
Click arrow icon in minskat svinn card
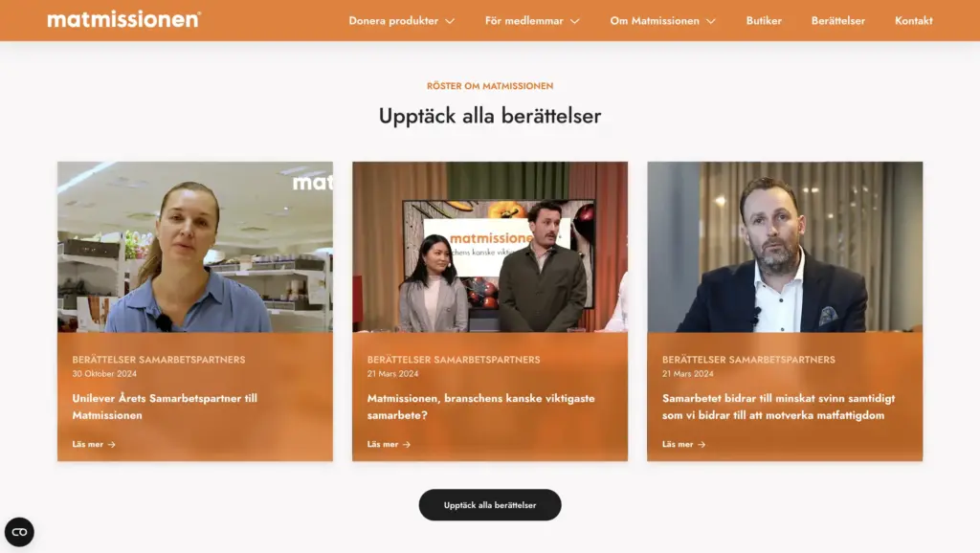click(x=702, y=444)
